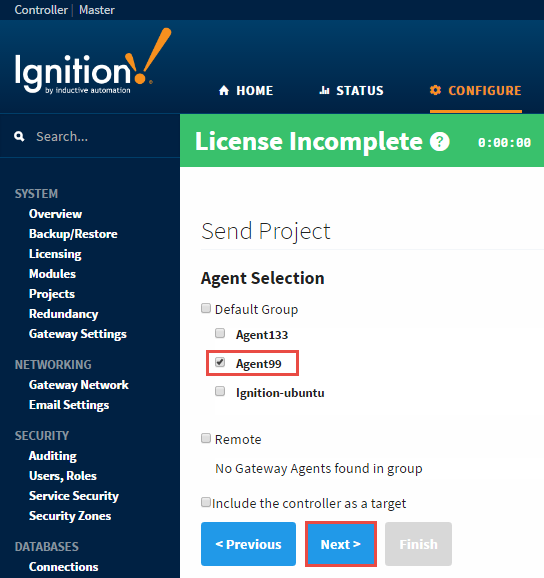The width and height of the screenshot is (544, 578).
Task: Go to the HOME tab
Action: click(246, 91)
